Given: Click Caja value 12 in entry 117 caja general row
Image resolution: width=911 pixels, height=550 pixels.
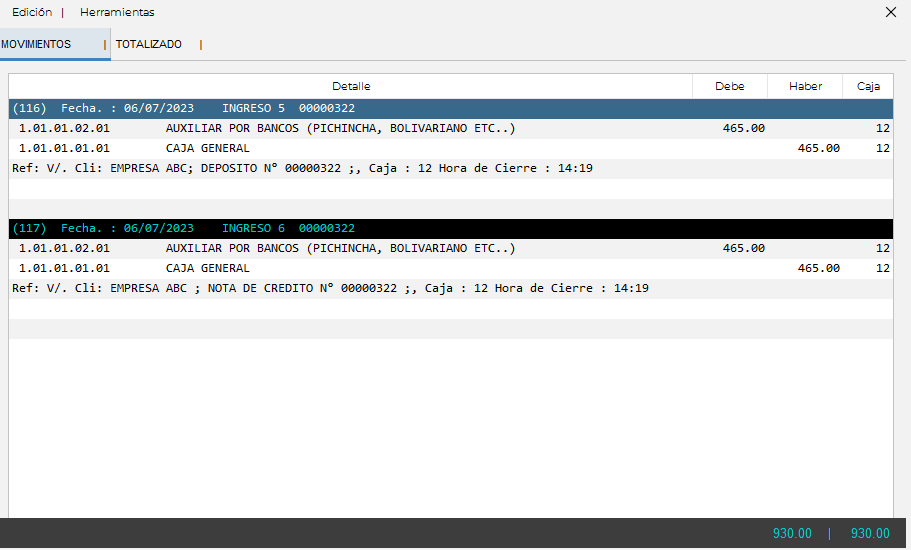Looking at the screenshot, I should pos(883,268).
